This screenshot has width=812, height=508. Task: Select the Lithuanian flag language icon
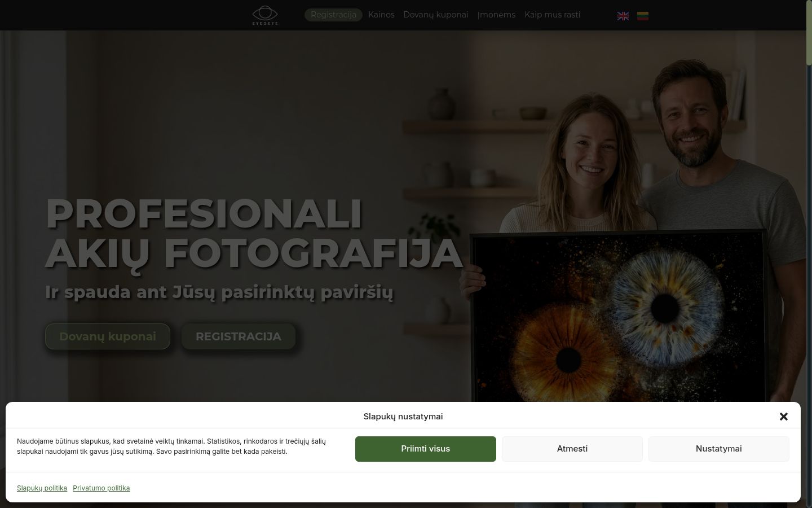point(643,16)
